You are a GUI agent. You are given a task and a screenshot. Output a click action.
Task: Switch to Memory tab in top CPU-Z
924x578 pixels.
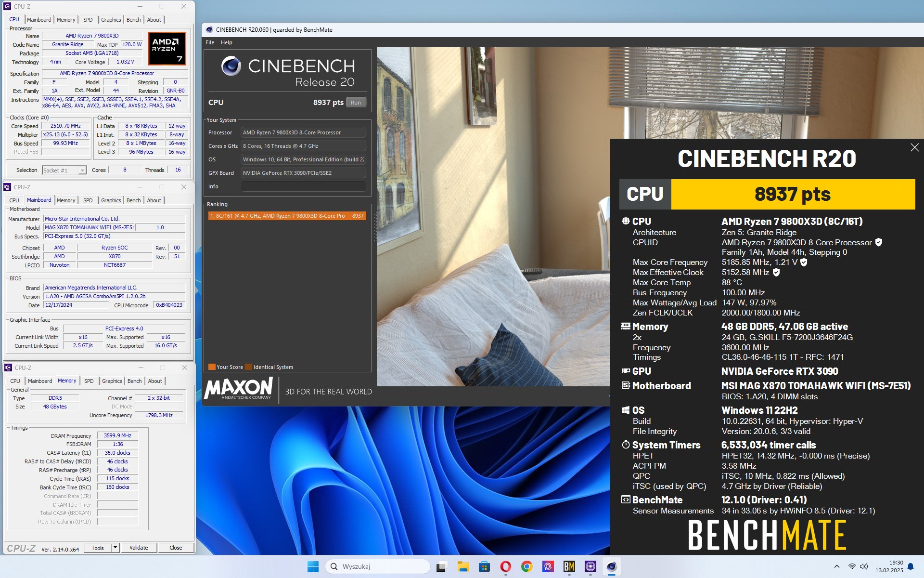point(66,20)
